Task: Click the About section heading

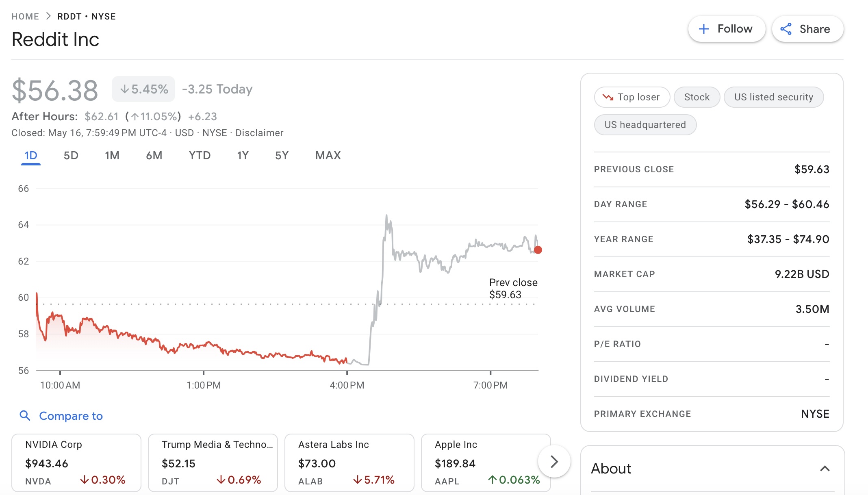Action: pos(611,469)
